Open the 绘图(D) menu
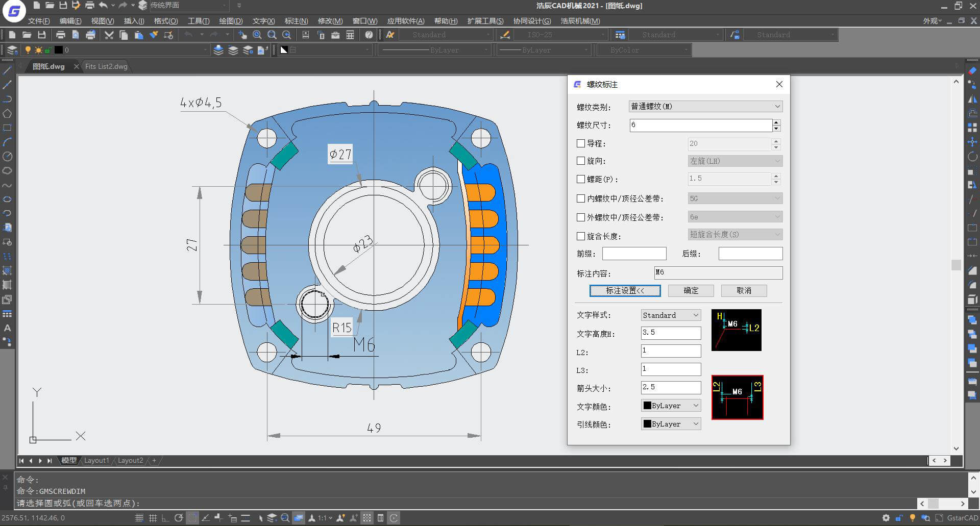Screen dimensions: 980x526 (x=230, y=21)
